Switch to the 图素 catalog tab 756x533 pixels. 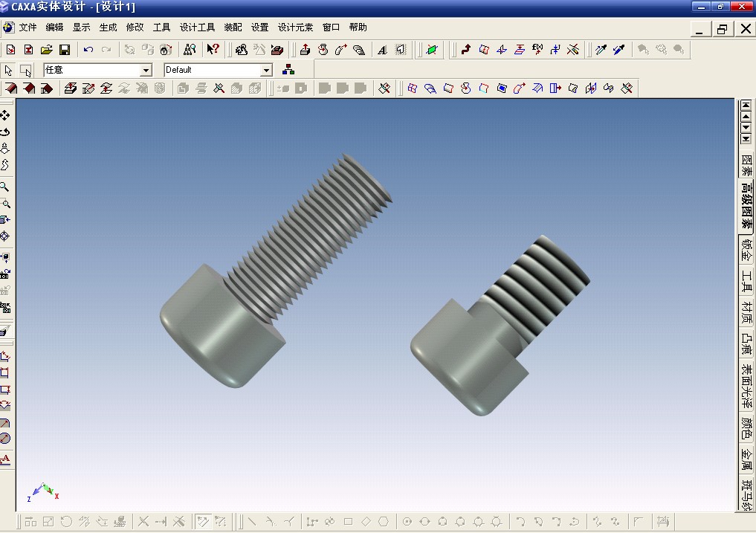pyautogui.click(x=746, y=166)
